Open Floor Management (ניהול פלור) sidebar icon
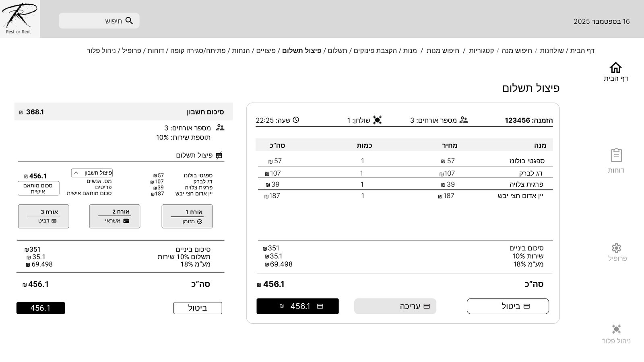Viewport: 644px width, 362px height. 616,329
